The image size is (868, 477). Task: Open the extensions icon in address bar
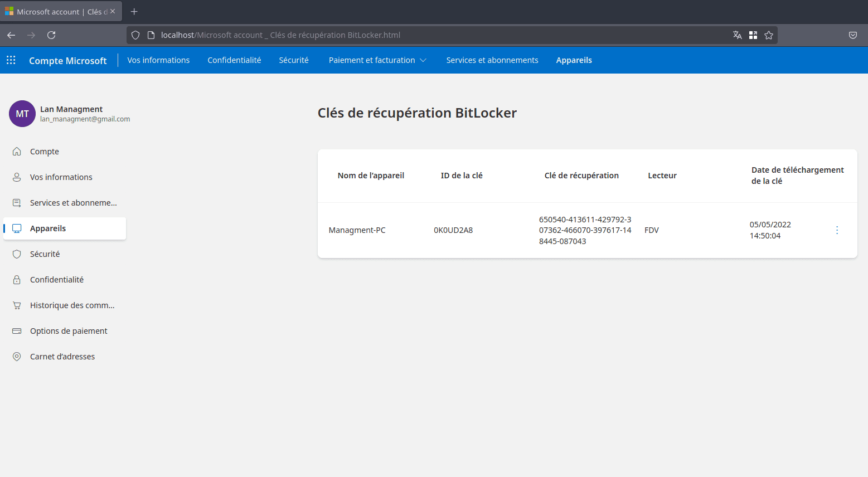point(753,35)
